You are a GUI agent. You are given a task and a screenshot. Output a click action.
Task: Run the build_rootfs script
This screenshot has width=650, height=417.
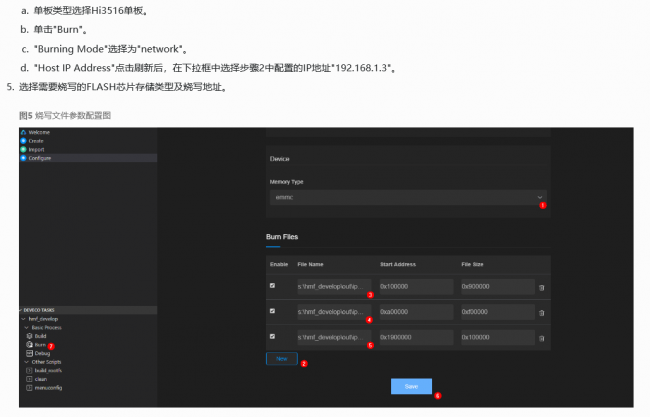tap(48, 371)
